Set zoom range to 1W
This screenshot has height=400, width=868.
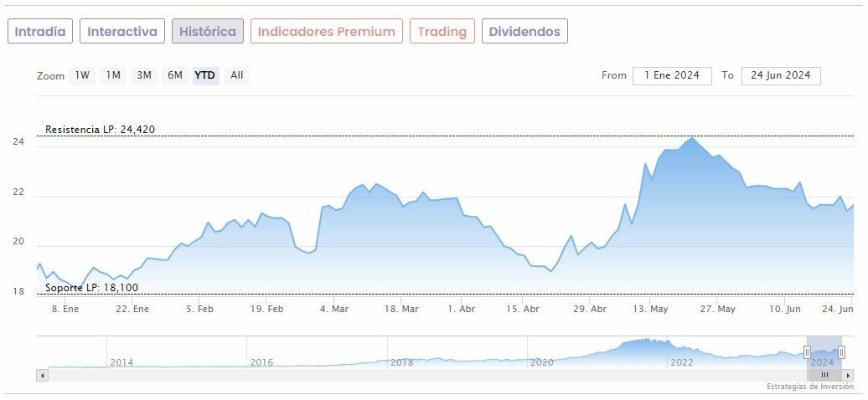(x=82, y=75)
